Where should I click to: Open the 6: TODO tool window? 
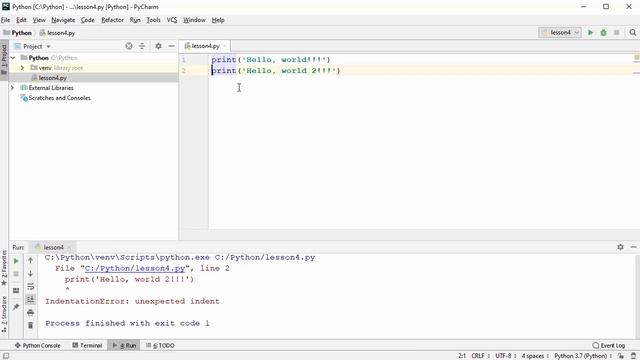tap(160, 345)
